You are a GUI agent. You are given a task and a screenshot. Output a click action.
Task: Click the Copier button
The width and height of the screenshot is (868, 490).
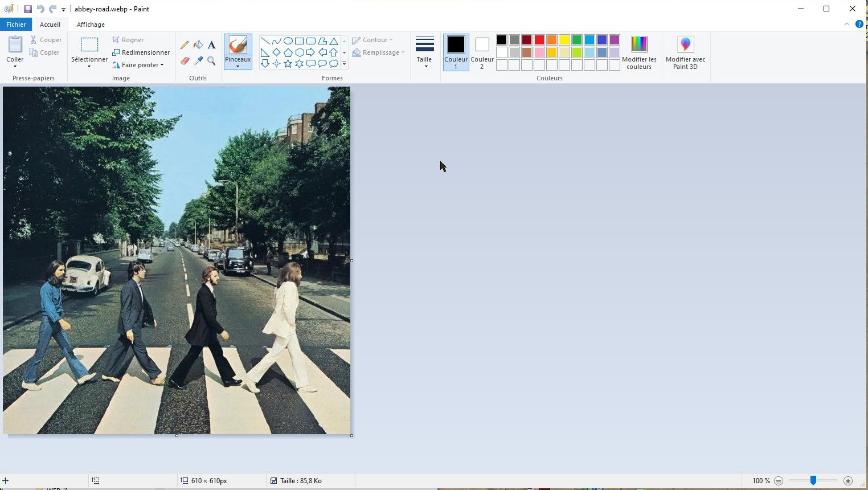(x=45, y=52)
